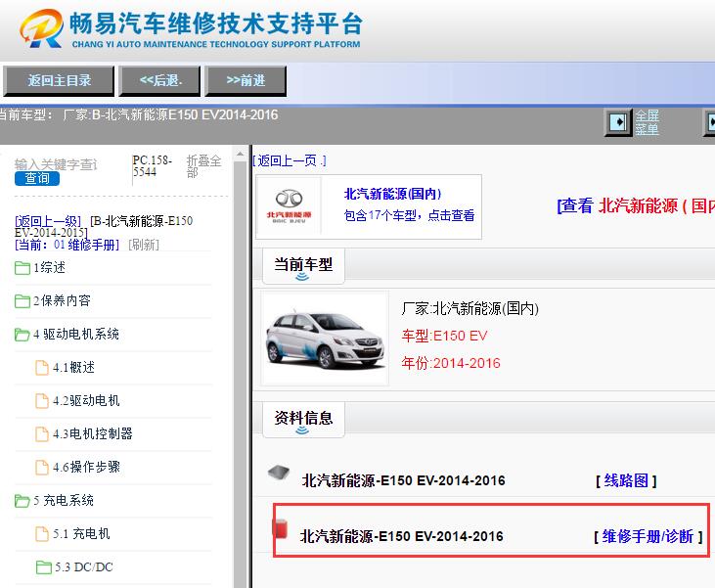715x588 pixels.
Task: Open the 维修手册/诊断 link
Action: click(x=648, y=536)
